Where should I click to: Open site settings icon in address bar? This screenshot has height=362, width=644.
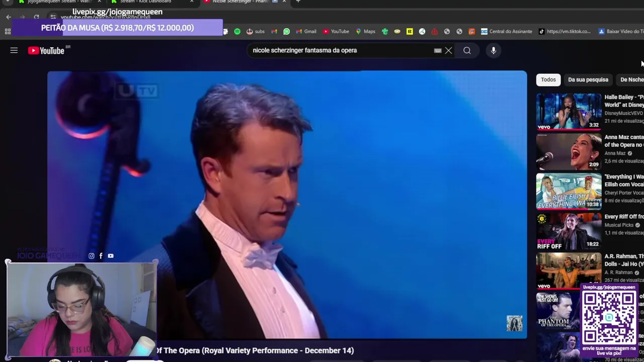53,17
